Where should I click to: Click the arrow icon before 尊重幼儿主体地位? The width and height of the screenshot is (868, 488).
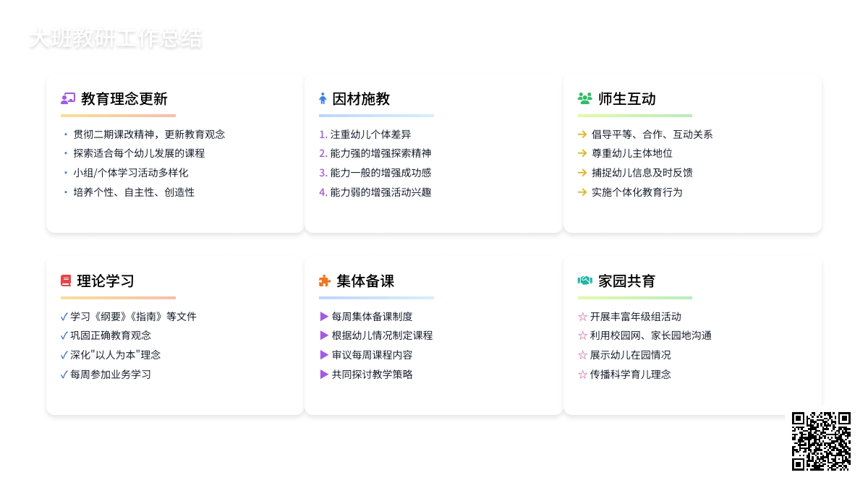coord(582,153)
